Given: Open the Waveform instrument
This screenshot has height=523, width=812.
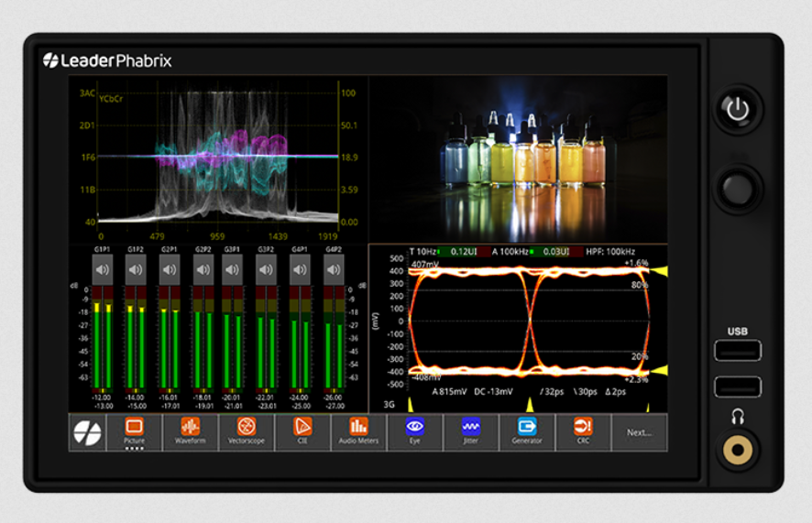Looking at the screenshot, I should click(190, 431).
